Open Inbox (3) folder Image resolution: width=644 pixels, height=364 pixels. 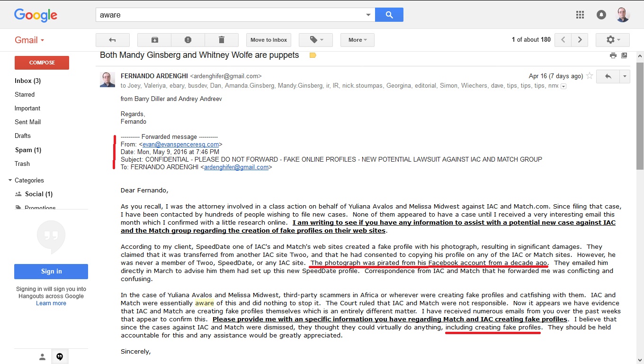pyautogui.click(x=27, y=81)
